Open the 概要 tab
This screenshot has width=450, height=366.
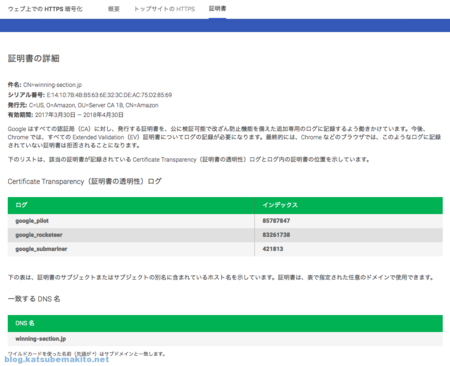pos(114,9)
